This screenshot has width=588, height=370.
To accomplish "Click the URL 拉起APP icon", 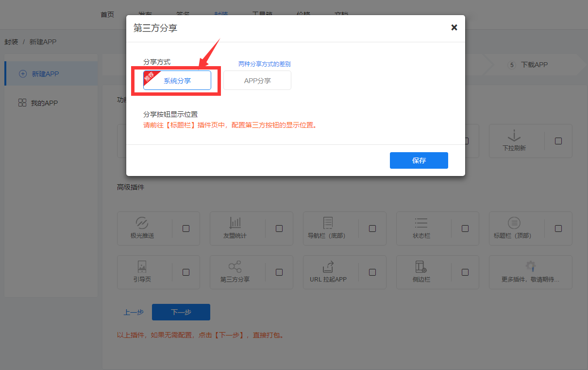I will pyautogui.click(x=328, y=266).
